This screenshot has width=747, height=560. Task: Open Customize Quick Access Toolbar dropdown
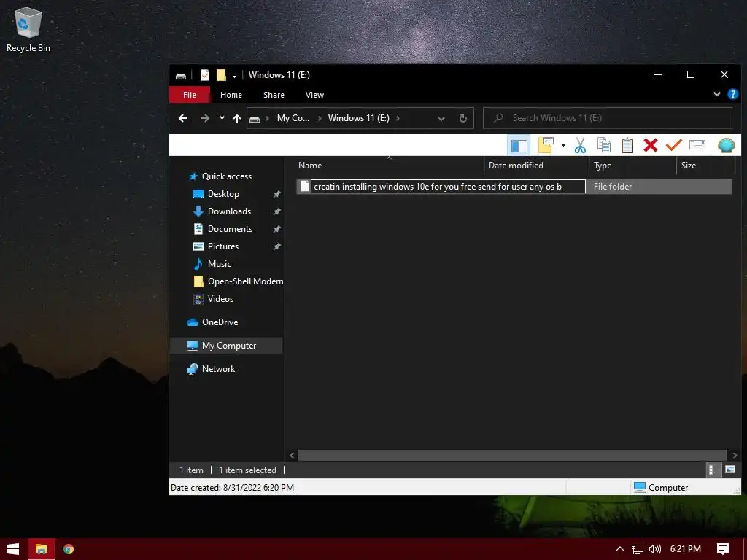pos(234,75)
